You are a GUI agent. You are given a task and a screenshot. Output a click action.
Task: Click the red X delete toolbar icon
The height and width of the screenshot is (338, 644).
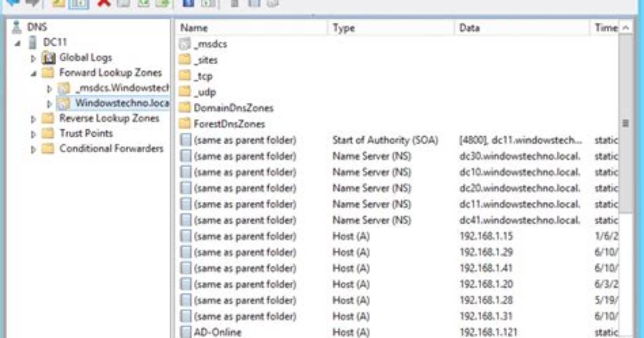[x=104, y=3]
